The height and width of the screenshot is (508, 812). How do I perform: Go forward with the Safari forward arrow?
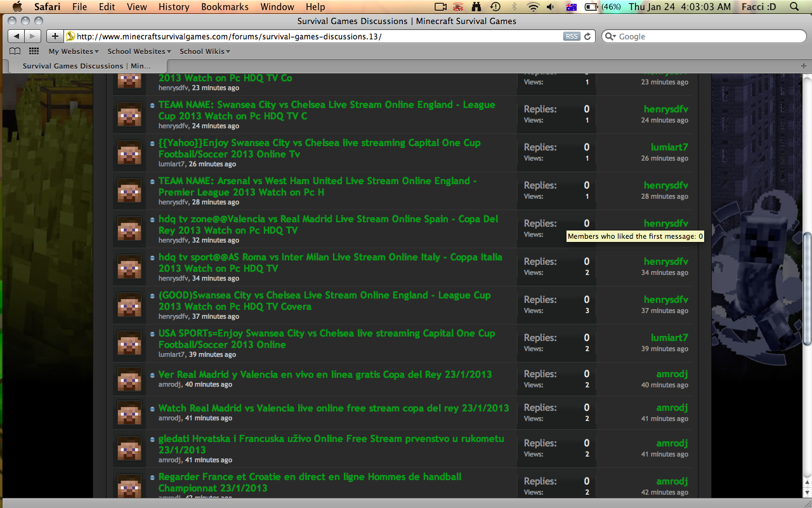[x=33, y=36]
